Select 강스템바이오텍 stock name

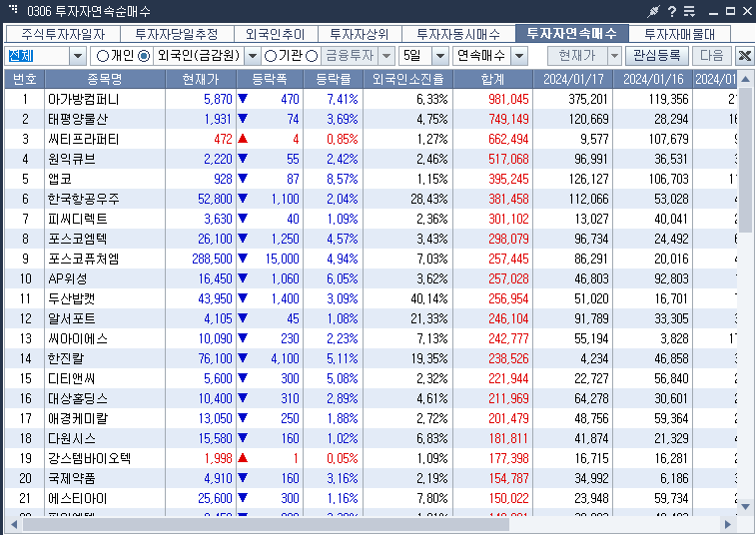click(89, 458)
